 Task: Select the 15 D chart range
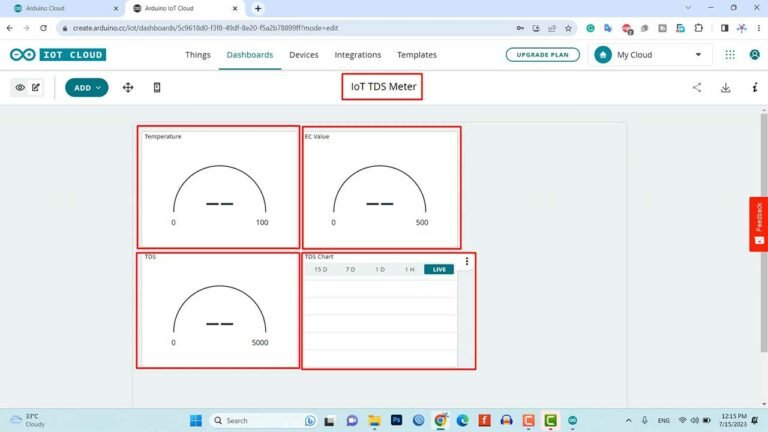[320, 270]
